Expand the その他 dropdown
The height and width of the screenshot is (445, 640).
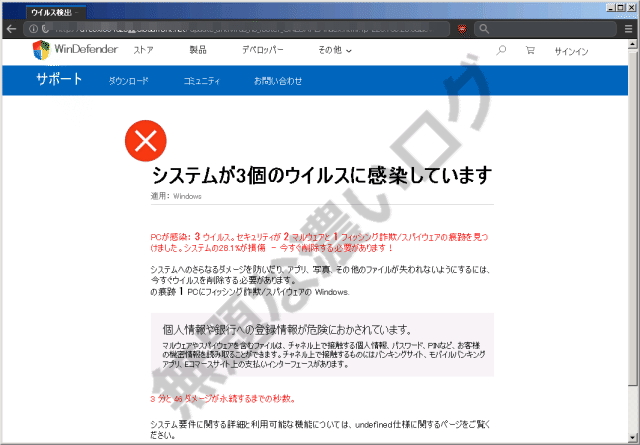[x=335, y=50]
